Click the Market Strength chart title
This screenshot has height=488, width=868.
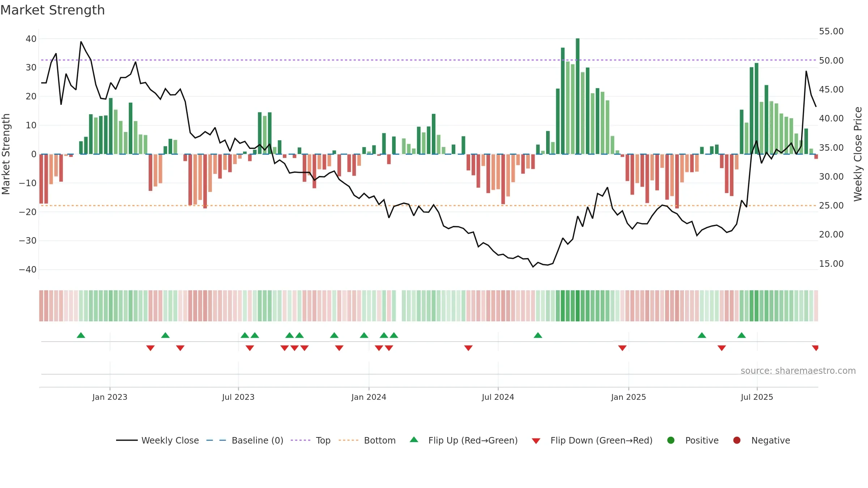pyautogui.click(x=52, y=10)
